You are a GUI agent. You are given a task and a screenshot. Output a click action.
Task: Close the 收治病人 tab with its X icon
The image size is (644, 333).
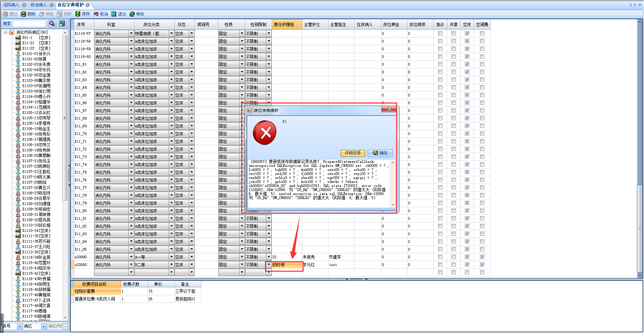pos(52,5)
